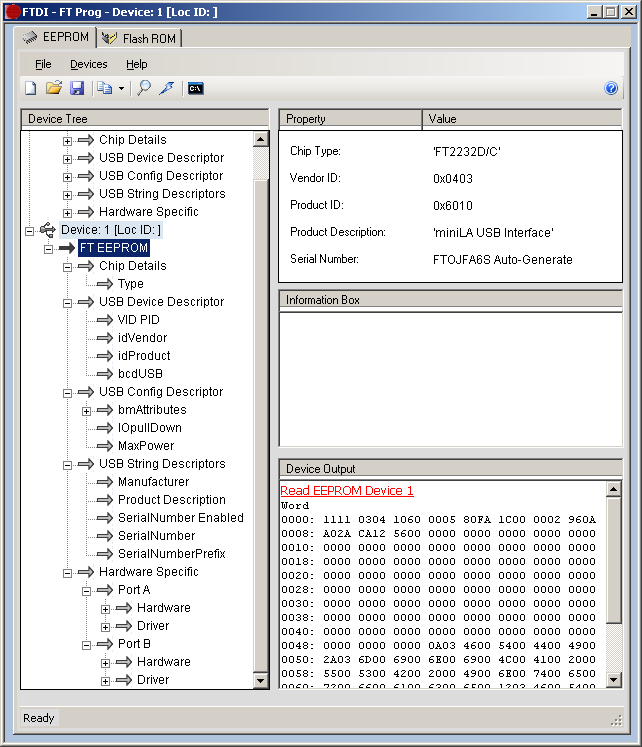Open the dropdown arrow beside the copy icon
The image size is (642, 747).
(x=121, y=89)
